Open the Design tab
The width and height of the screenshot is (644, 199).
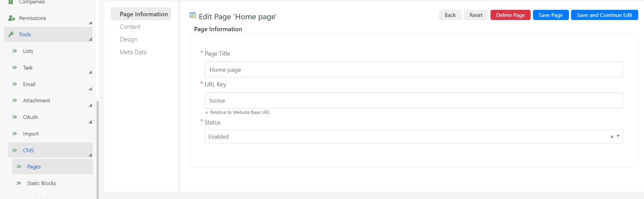coord(129,39)
